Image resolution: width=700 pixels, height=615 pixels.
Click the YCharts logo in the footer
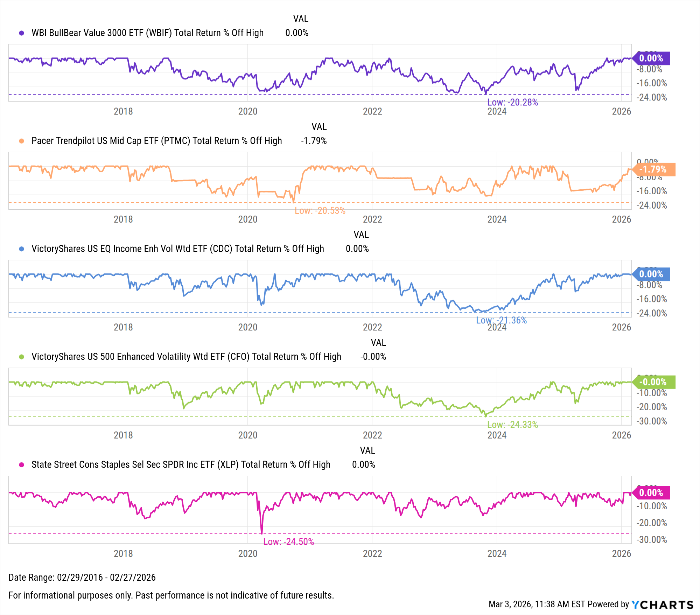662,604
